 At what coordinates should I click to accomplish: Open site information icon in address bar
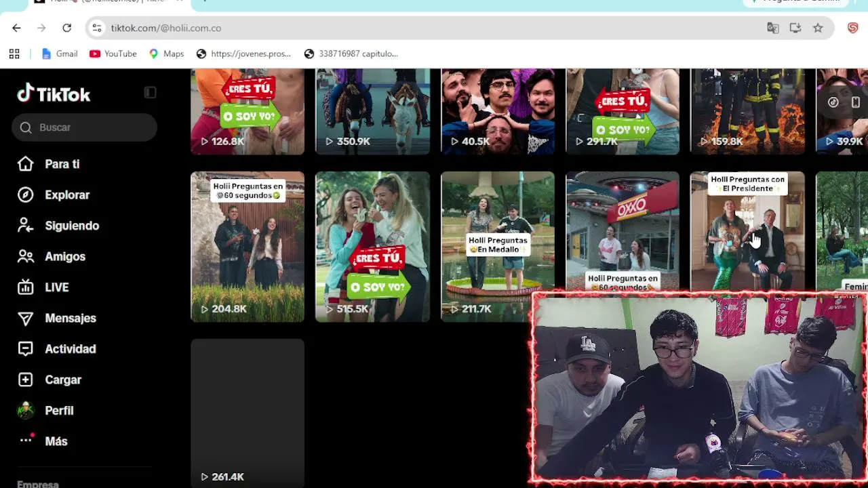coord(97,28)
